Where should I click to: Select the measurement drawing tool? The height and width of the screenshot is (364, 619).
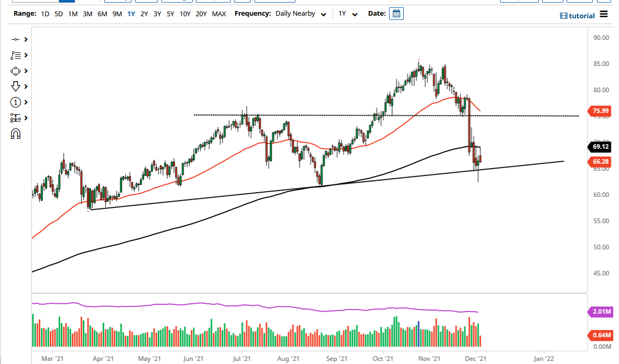(16, 118)
